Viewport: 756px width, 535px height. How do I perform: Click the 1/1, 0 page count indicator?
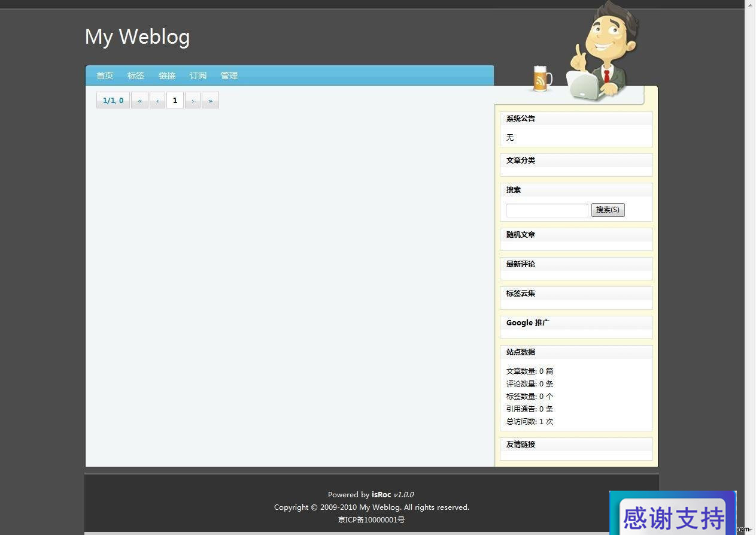(x=113, y=100)
